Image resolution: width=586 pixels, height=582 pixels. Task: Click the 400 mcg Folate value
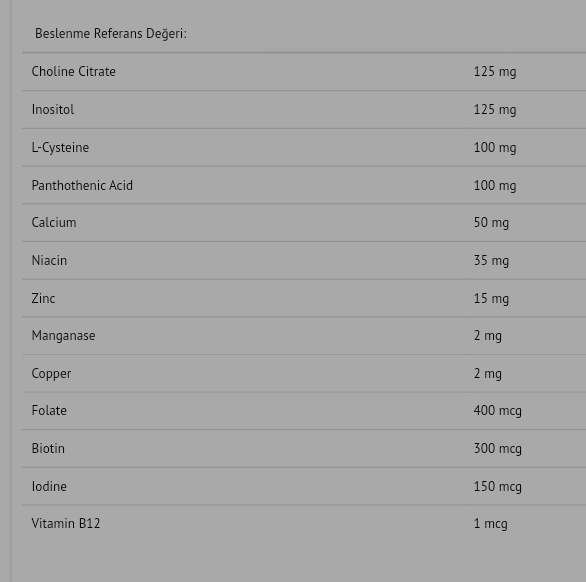498,411
